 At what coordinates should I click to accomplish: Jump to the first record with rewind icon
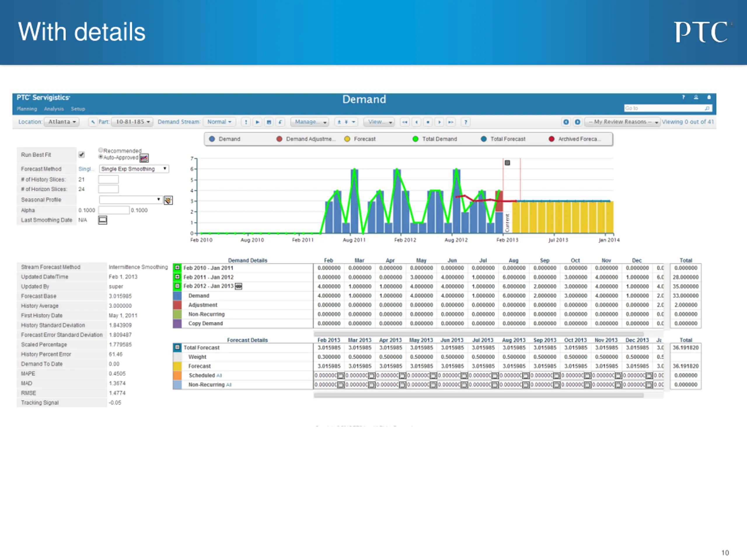[x=404, y=122]
